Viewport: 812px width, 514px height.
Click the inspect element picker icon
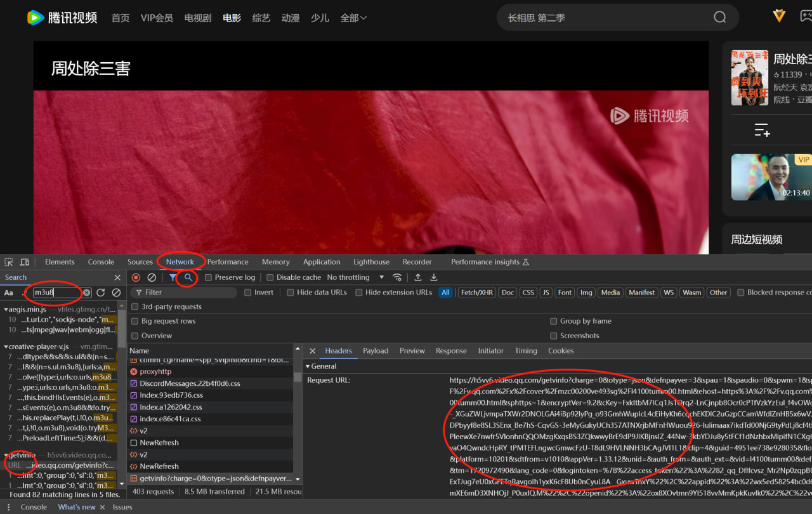click(9, 262)
